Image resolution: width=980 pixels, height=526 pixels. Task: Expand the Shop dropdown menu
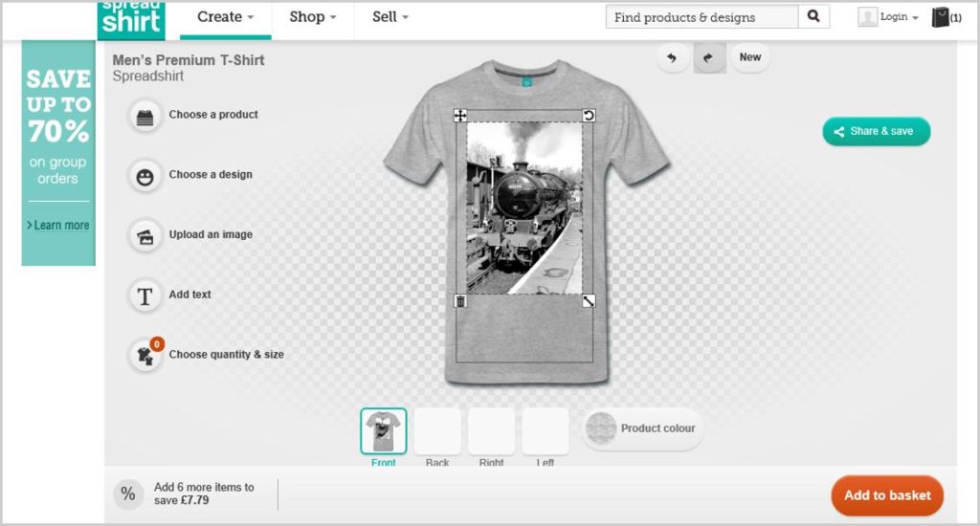click(x=313, y=17)
